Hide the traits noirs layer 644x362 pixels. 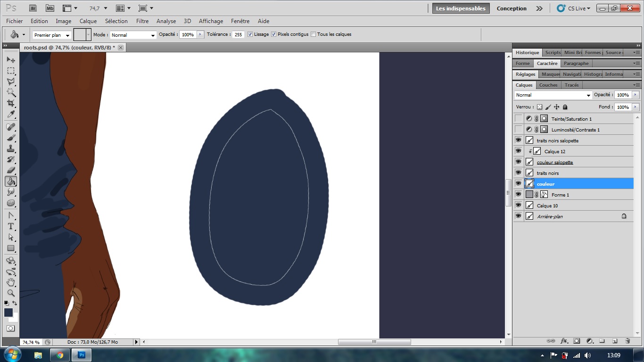click(x=519, y=173)
